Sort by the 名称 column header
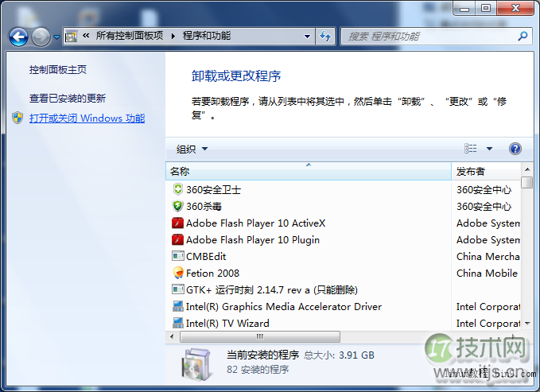The width and height of the screenshot is (540, 392). click(309, 171)
